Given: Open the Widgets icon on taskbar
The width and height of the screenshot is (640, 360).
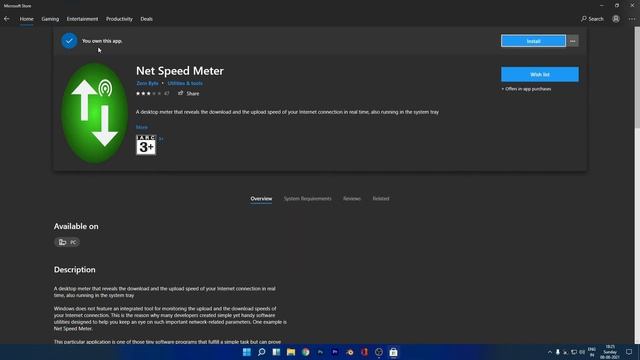Looking at the screenshot, I should (276, 352).
